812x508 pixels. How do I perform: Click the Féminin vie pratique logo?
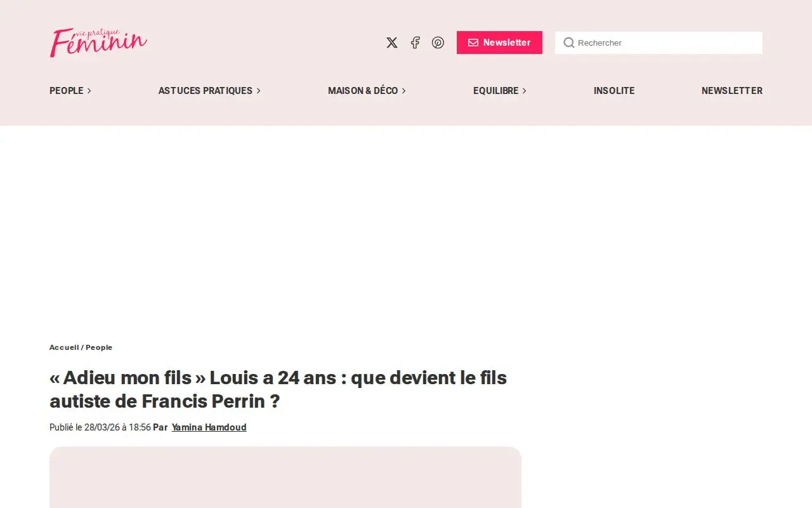pos(98,43)
